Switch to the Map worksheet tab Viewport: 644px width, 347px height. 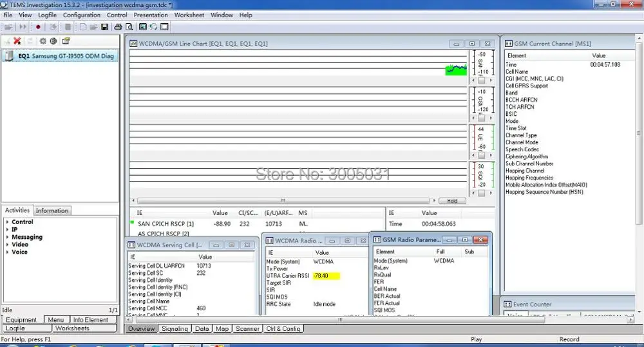tap(222, 328)
